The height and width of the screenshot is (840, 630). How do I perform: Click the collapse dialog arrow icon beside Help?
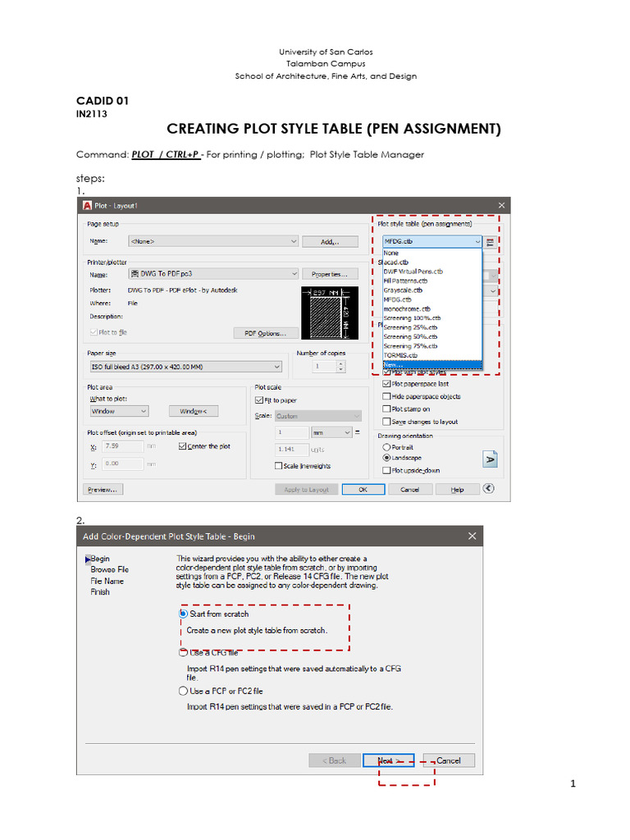488,488
